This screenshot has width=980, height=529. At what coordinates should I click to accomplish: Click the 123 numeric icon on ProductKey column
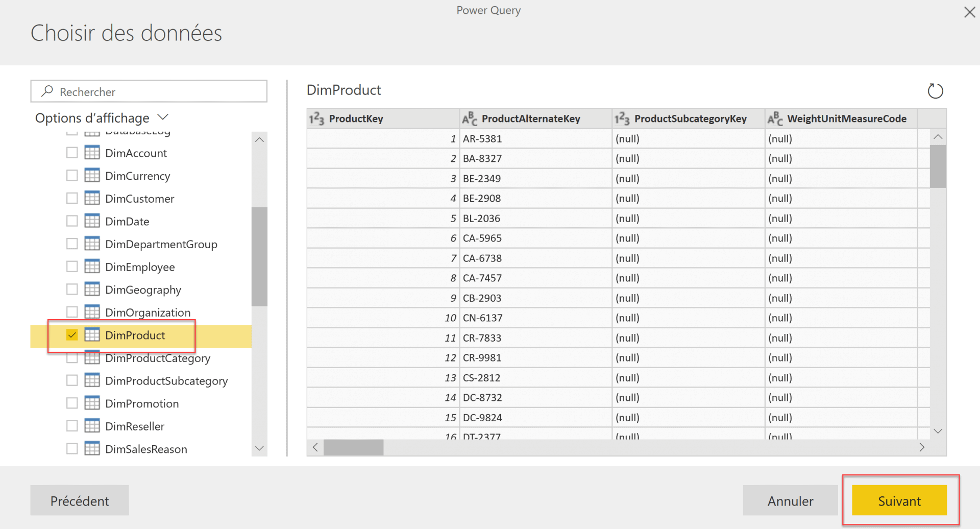point(316,118)
